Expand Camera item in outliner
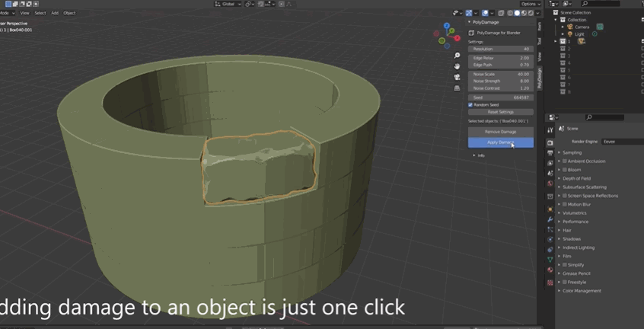This screenshot has height=329, width=644. coord(563,27)
